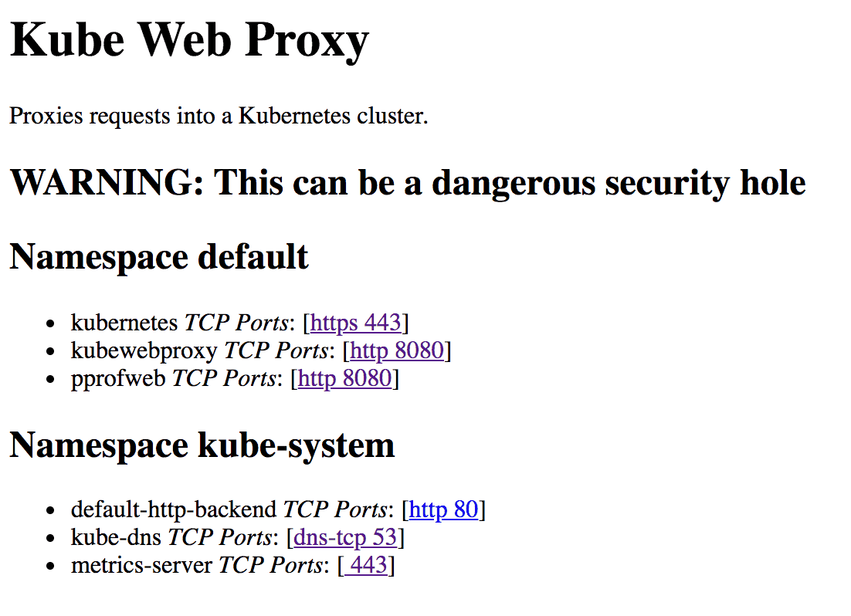This screenshot has height=616, width=851.
Task: Click TCP Ports label beside metrics-server
Action: (x=270, y=566)
